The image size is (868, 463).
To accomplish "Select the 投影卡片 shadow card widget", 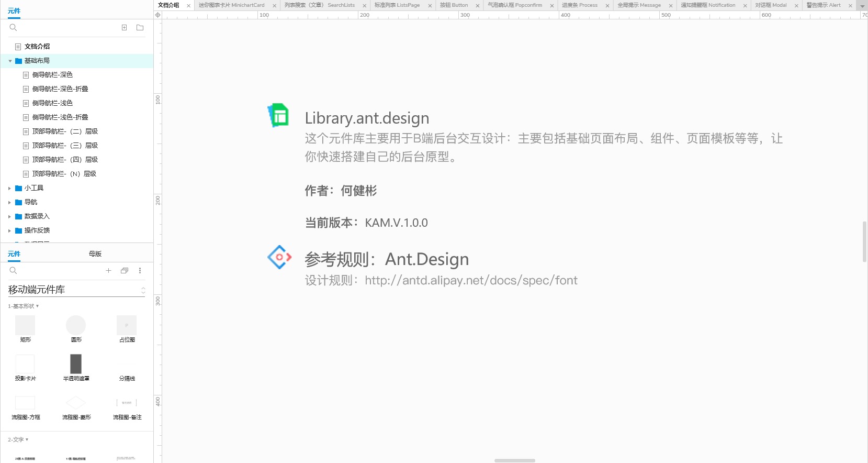I will [x=25, y=368].
